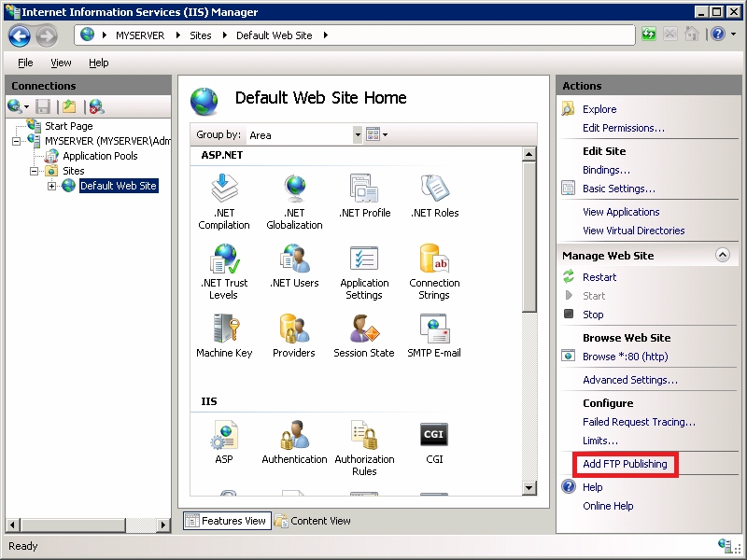This screenshot has width=747, height=560.
Task: Click Failed Request Tracing link
Action: pyautogui.click(x=639, y=422)
